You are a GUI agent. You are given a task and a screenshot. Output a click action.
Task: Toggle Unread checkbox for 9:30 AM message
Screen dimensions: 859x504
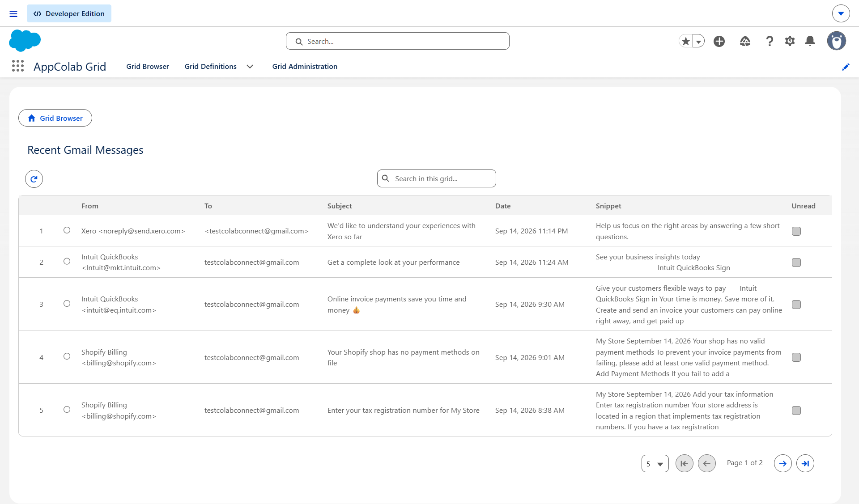[796, 305]
